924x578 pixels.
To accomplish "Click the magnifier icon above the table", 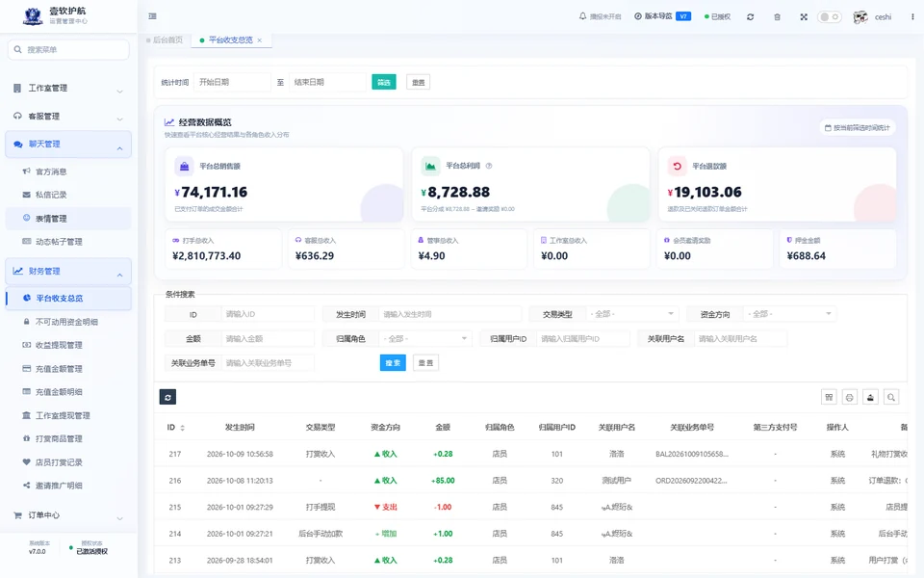I will [891, 397].
